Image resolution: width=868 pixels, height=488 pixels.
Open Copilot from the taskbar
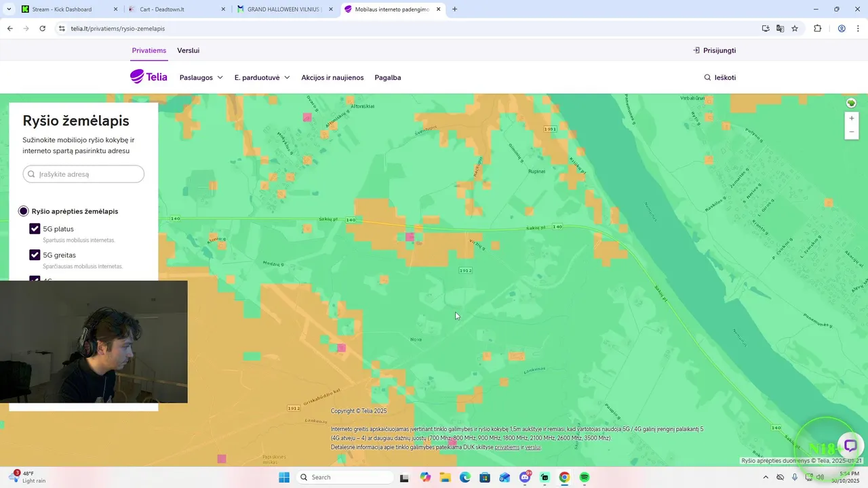click(425, 477)
